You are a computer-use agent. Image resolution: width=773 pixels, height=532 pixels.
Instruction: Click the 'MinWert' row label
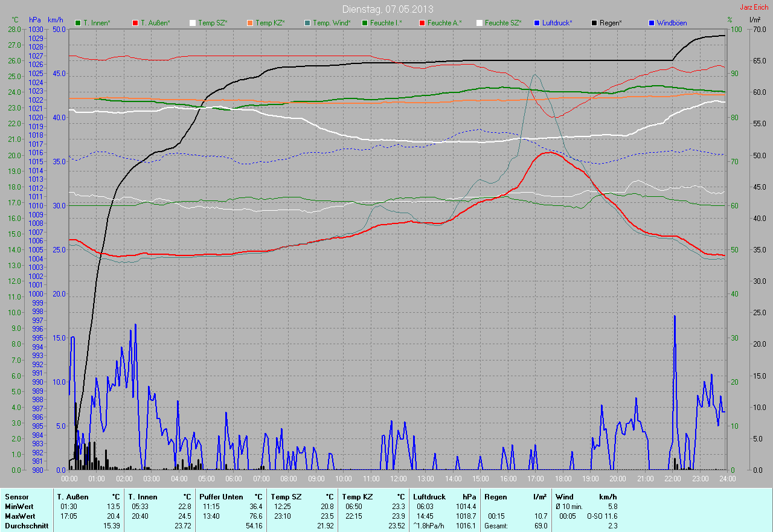pos(19,506)
